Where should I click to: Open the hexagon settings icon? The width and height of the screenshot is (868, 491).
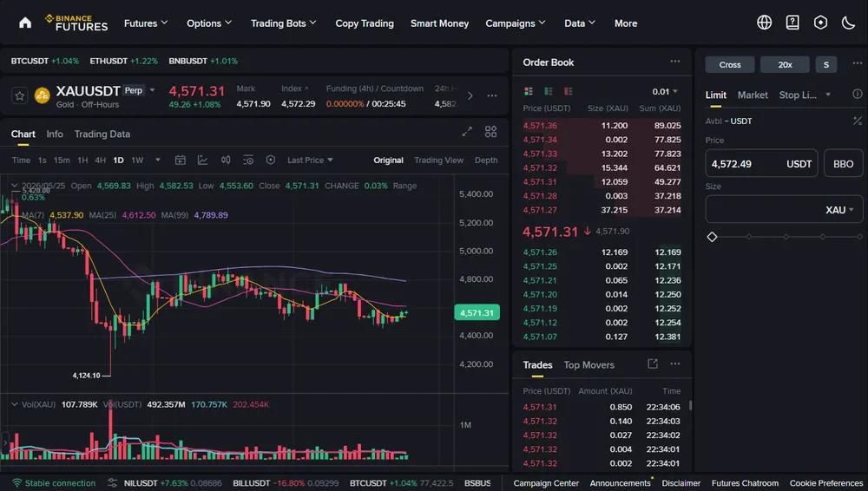(x=820, y=23)
